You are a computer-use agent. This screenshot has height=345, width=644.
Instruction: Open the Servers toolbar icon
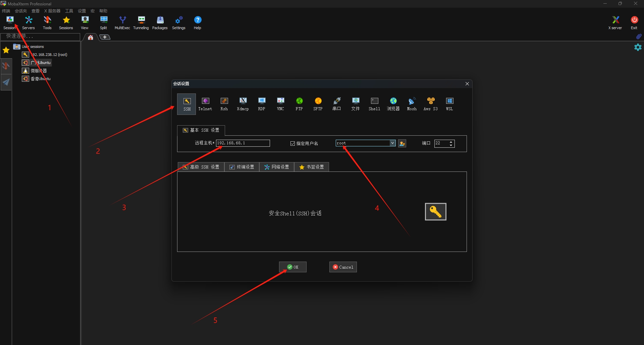point(29,23)
